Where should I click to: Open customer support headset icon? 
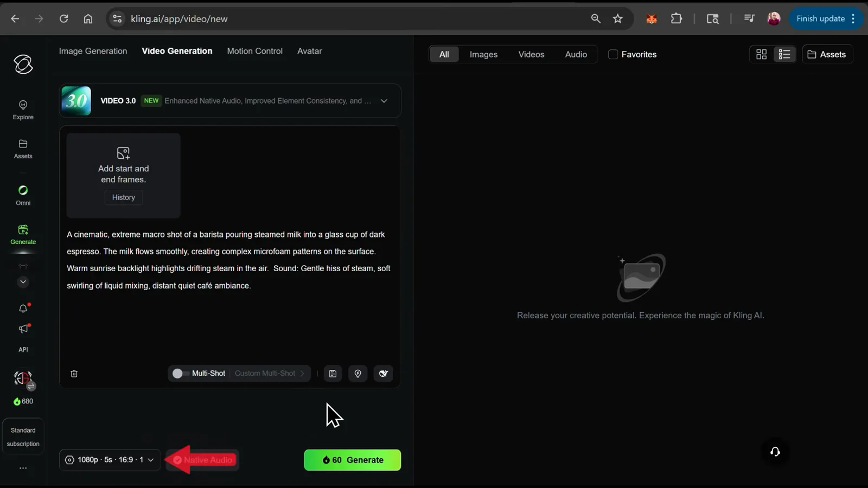(775, 452)
